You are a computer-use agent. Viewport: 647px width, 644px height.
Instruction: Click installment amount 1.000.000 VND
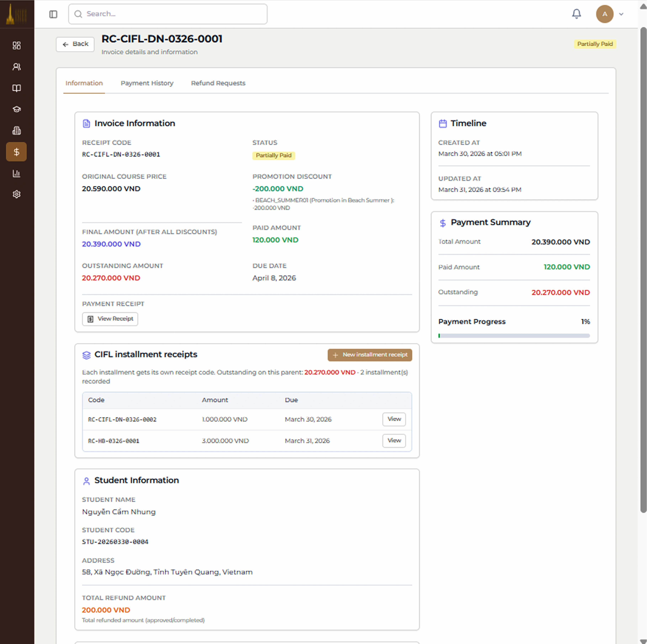point(225,420)
